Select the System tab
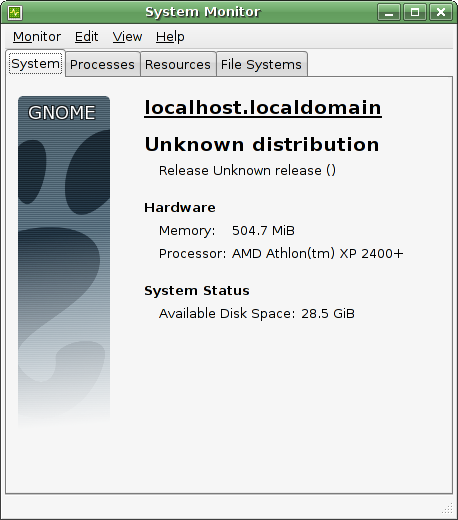 [x=36, y=63]
